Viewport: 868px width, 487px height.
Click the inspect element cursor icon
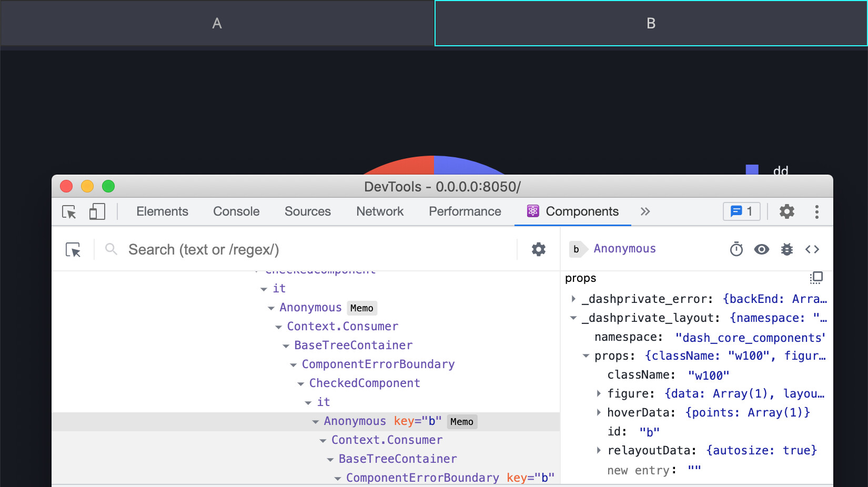pos(69,211)
